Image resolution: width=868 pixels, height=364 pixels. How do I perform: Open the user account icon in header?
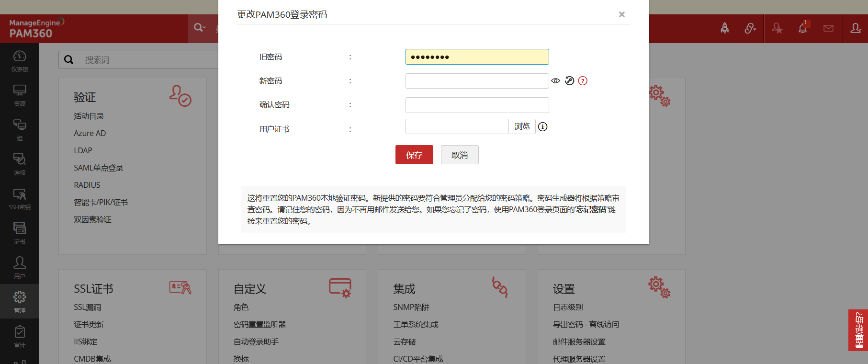856,28
